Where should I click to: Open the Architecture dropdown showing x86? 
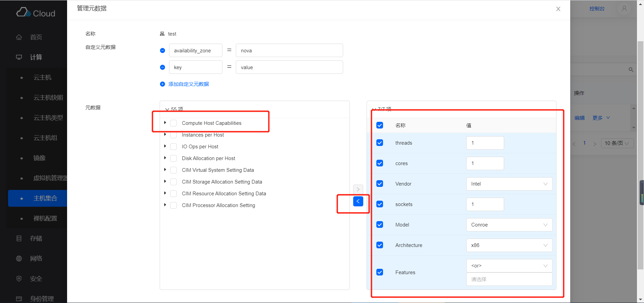pos(509,245)
